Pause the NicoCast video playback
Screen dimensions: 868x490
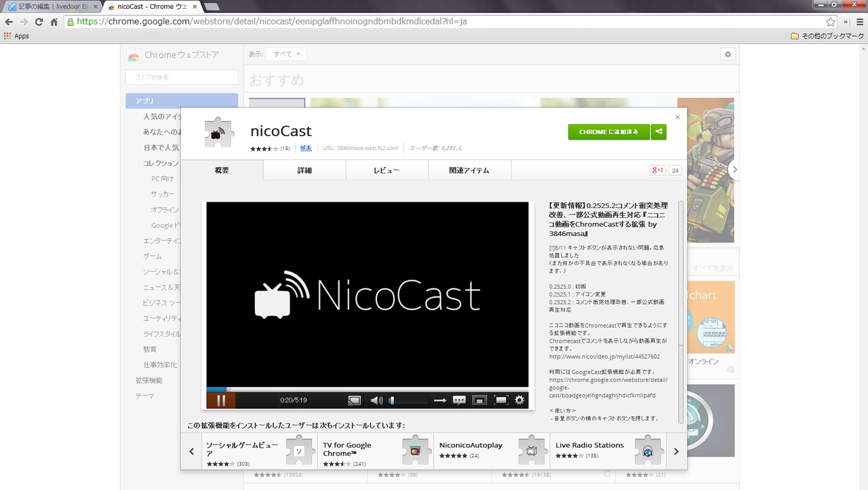pyautogui.click(x=221, y=400)
